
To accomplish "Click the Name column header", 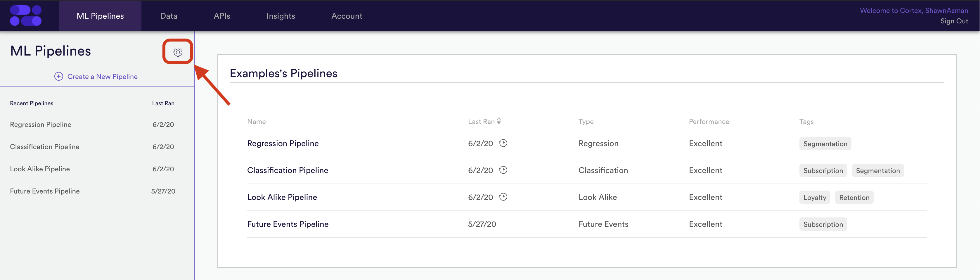I will tap(257, 122).
